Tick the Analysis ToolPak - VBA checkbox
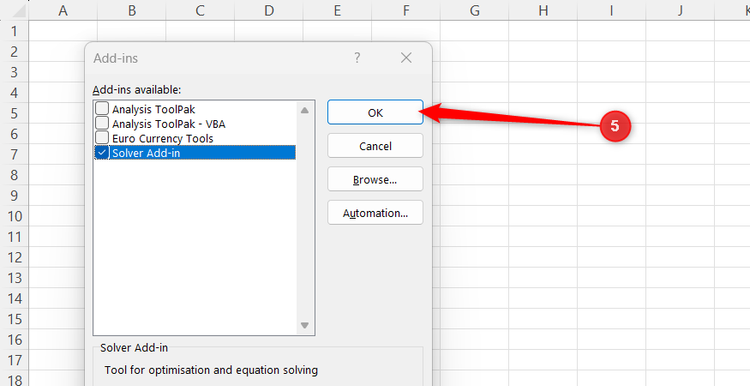 click(x=102, y=123)
